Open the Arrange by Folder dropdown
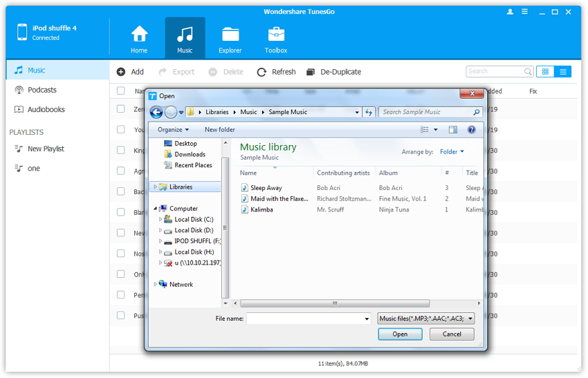The width and height of the screenshot is (588, 378). 452,151
